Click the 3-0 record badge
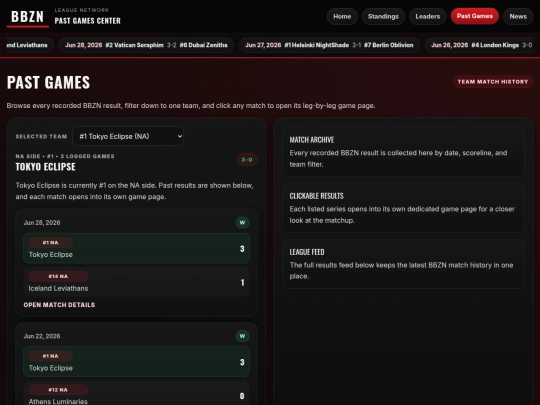The height and width of the screenshot is (405, 540). click(x=247, y=160)
